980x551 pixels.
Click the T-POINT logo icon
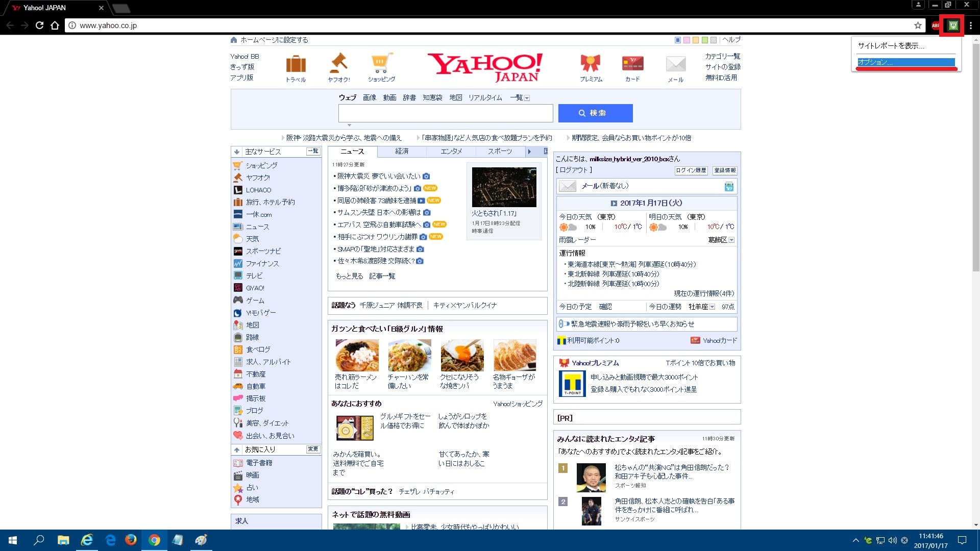572,383
